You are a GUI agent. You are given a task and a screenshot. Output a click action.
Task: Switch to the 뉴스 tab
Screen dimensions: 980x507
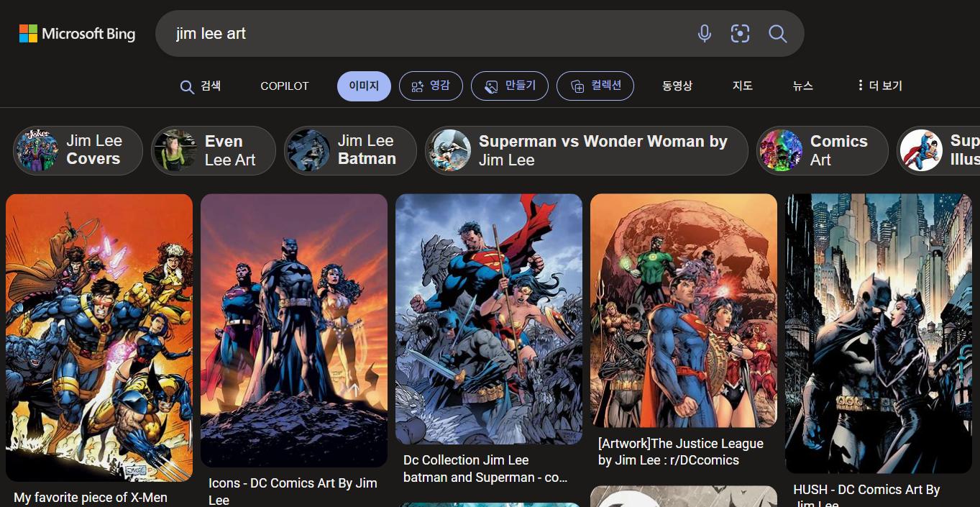click(x=803, y=86)
